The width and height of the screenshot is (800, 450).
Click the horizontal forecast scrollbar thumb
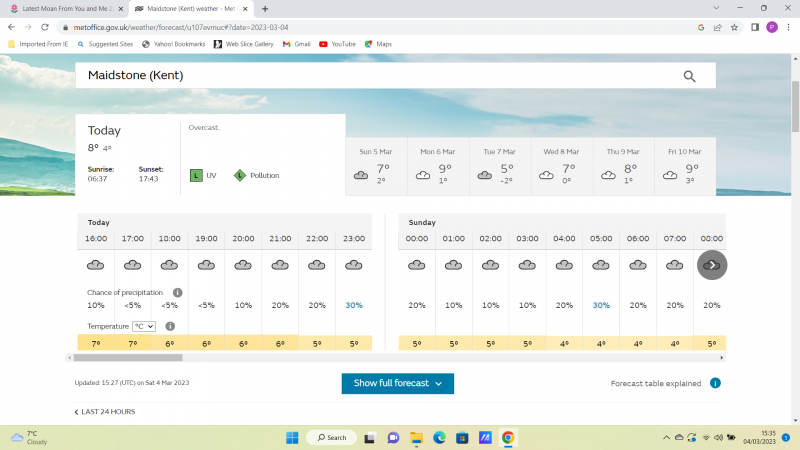(x=128, y=358)
